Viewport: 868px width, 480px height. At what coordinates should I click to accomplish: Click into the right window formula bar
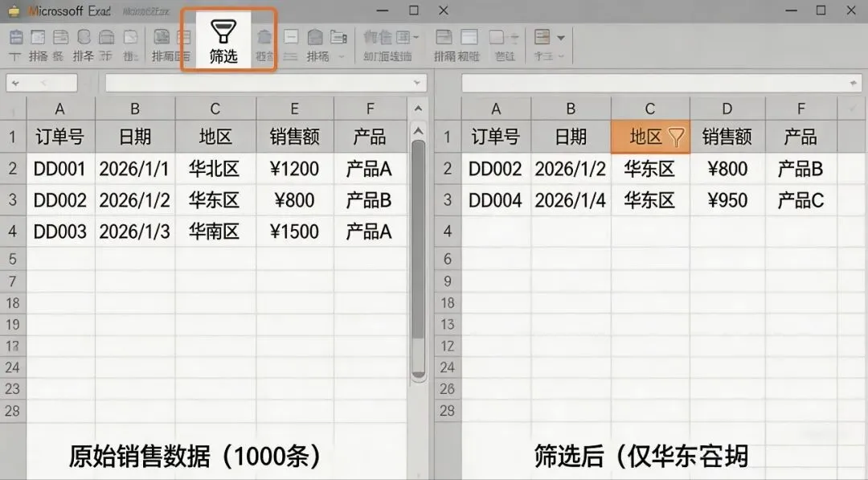click(661, 83)
